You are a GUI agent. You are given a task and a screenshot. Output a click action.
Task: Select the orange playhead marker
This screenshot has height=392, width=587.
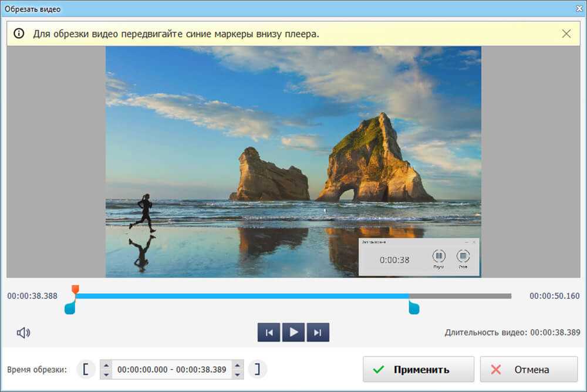pyautogui.click(x=75, y=289)
